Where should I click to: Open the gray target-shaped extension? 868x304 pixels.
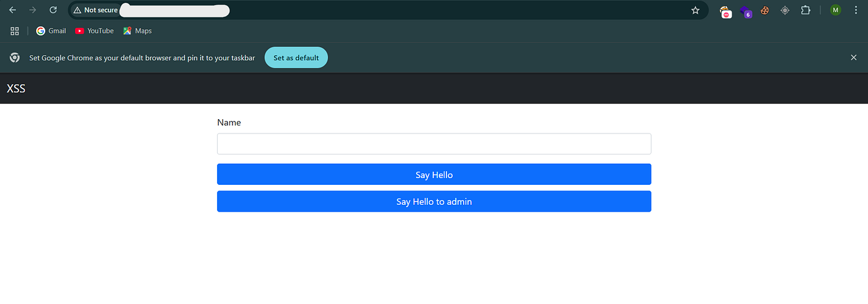coord(785,10)
